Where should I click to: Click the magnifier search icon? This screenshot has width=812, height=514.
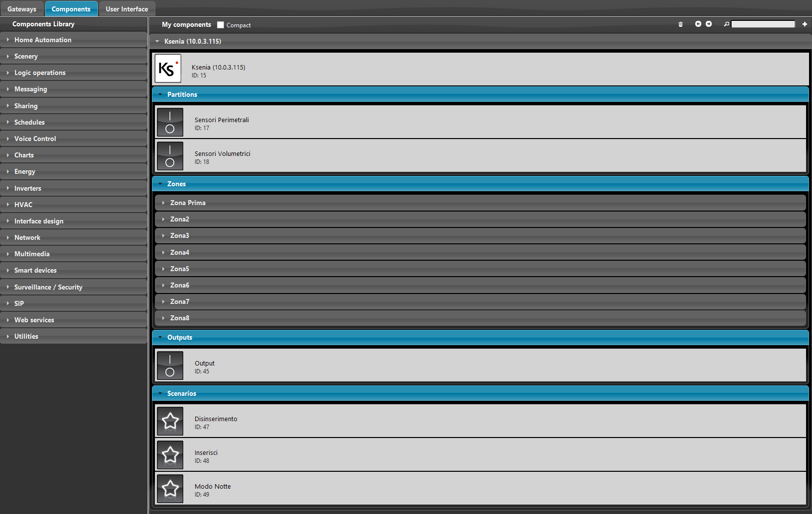(727, 24)
